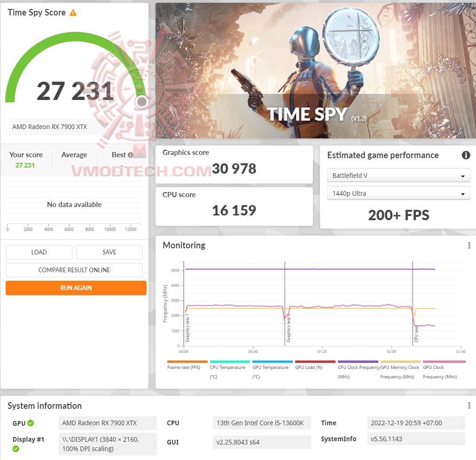The width and height of the screenshot is (476, 460).
Task: Switch to the Your score tab
Action: point(26,154)
